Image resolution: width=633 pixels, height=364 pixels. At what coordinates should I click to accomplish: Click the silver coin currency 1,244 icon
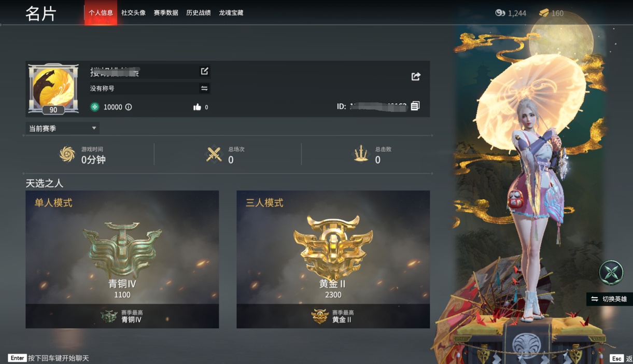(500, 13)
